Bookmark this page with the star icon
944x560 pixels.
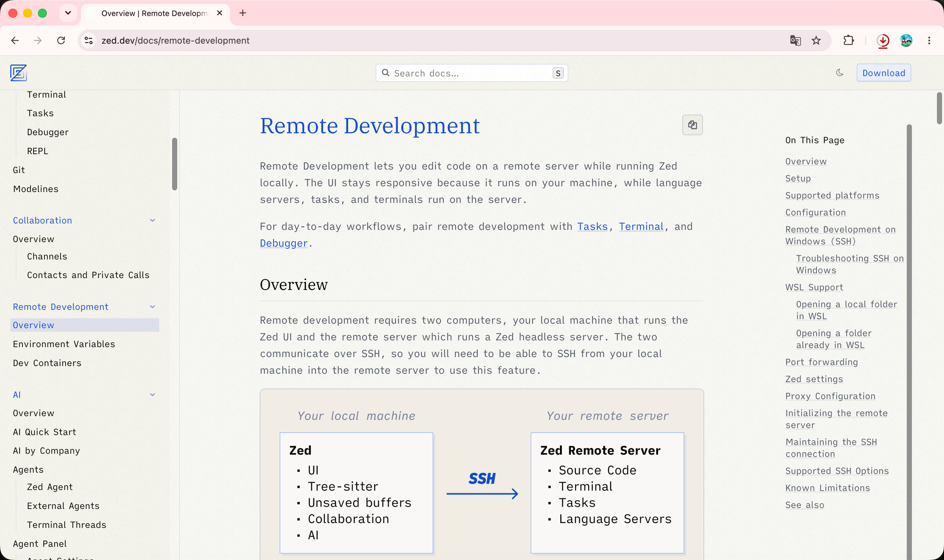(816, 40)
